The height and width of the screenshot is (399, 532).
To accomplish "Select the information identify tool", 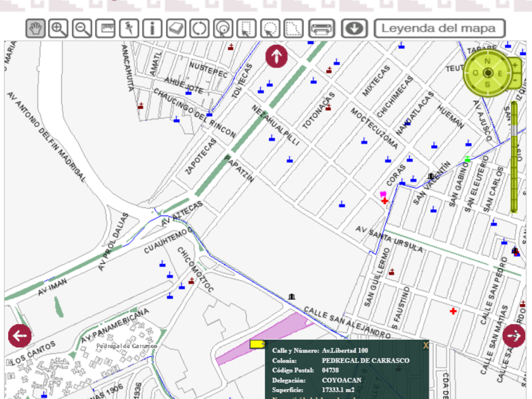I will pos(152,28).
